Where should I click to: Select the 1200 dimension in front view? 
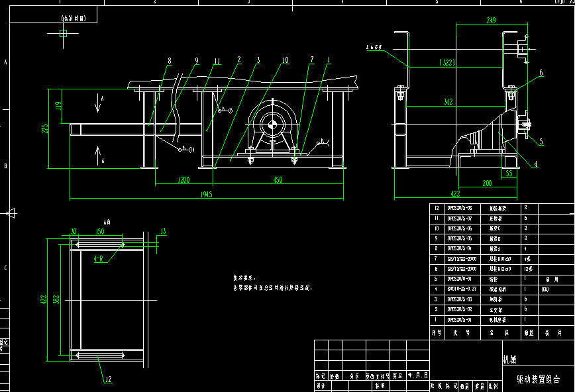tap(183, 179)
